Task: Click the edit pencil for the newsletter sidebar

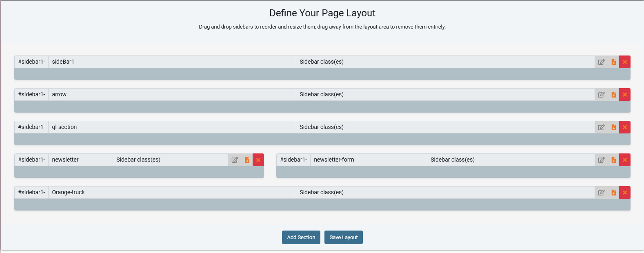Action: tap(235, 160)
